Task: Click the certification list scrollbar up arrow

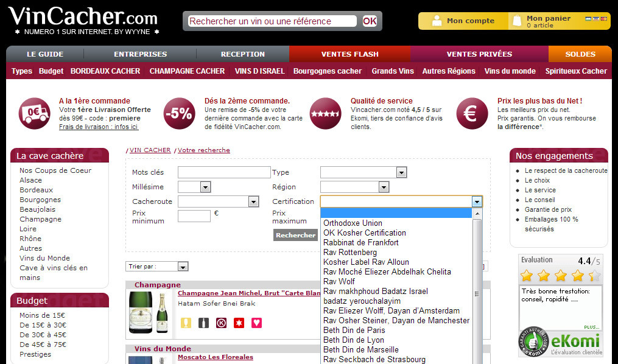Action: click(477, 214)
